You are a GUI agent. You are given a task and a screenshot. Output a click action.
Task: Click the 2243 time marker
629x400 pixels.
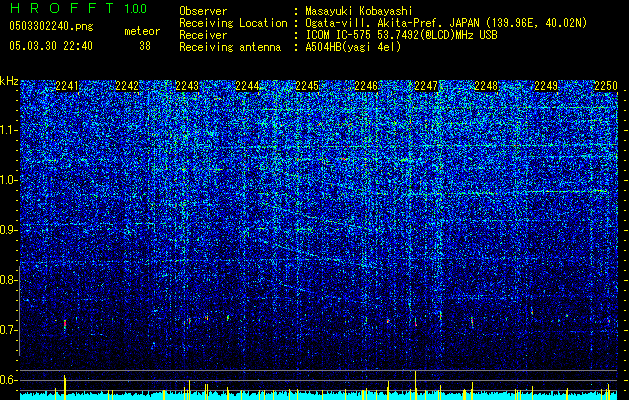coord(187,86)
